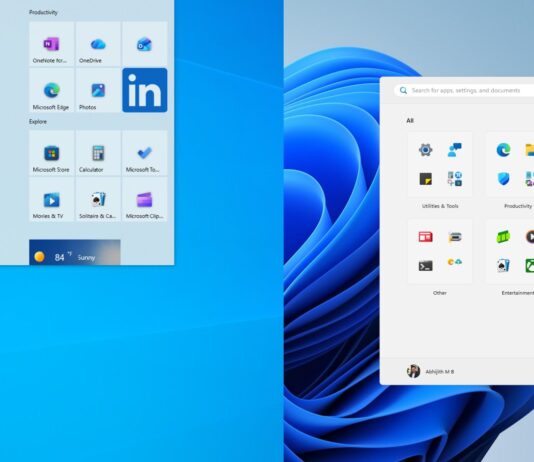Viewport: 534px width, 462px height.
Task: Open the Abhijith M B user profile
Action: point(430,371)
